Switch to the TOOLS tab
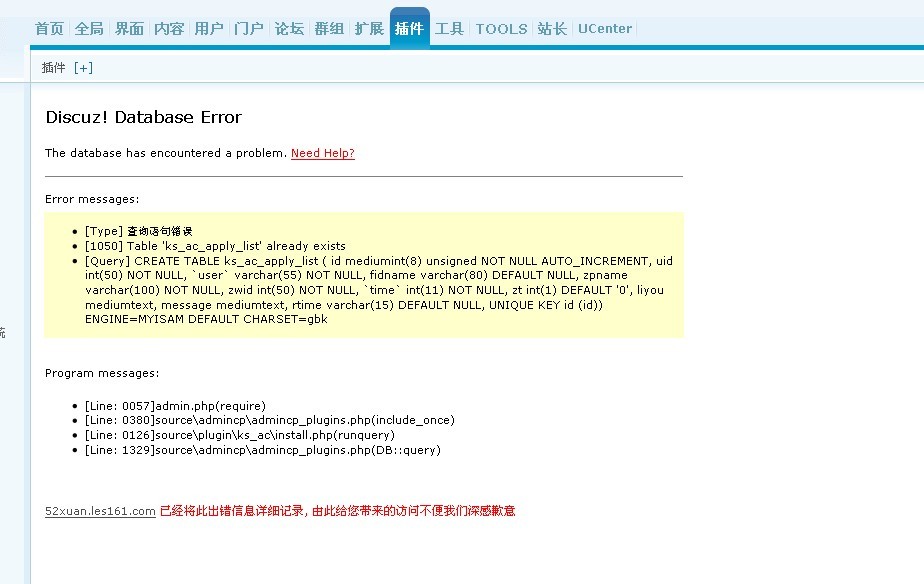The height and width of the screenshot is (584, 924). (x=501, y=28)
